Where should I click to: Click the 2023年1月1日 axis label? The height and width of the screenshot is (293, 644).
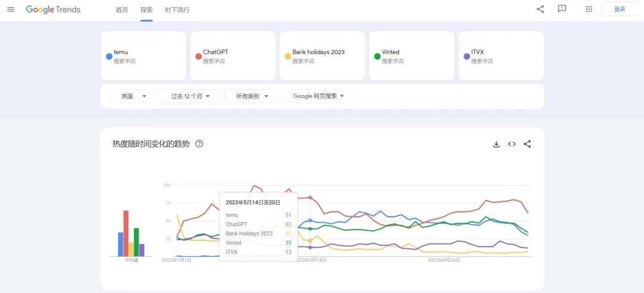coord(177,260)
